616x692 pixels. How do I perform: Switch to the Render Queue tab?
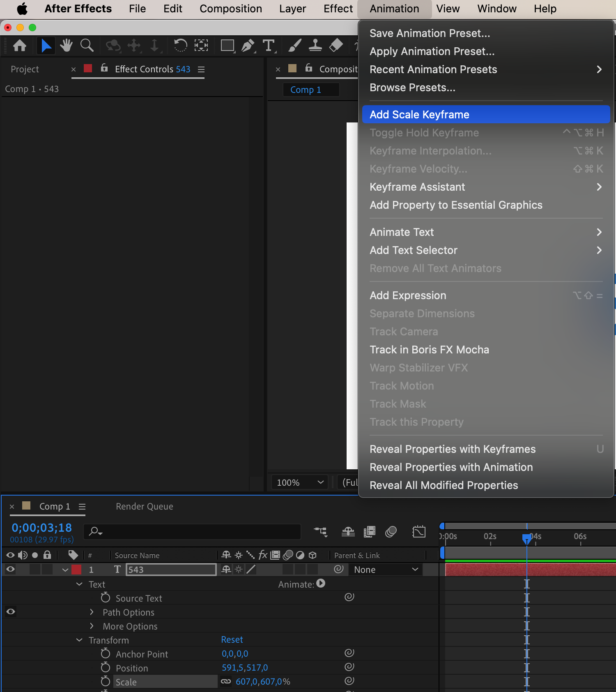tap(144, 506)
